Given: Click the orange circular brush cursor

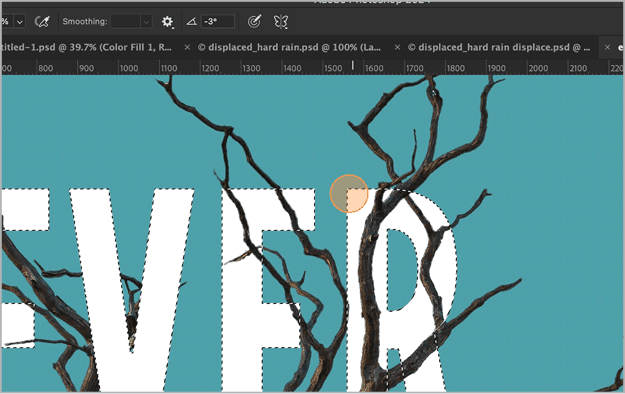Looking at the screenshot, I should (x=349, y=194).
